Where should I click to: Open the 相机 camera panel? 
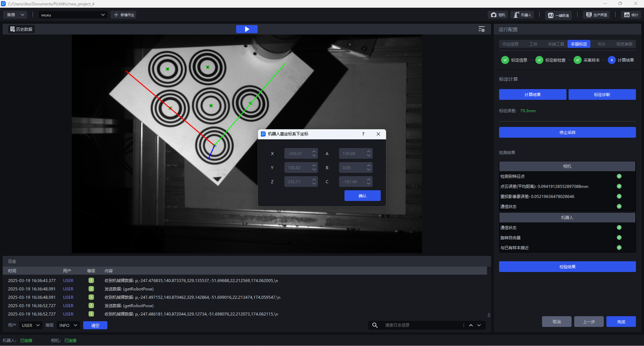pos(498,15)
